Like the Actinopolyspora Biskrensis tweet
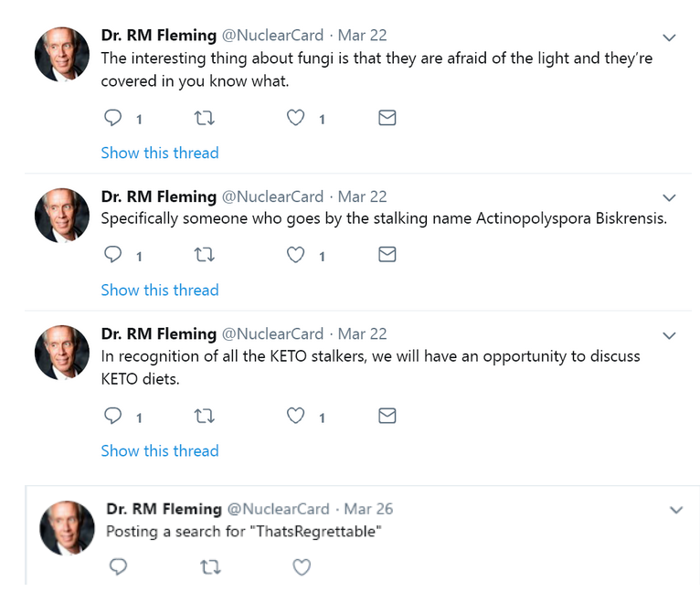 tap(295, 256)
